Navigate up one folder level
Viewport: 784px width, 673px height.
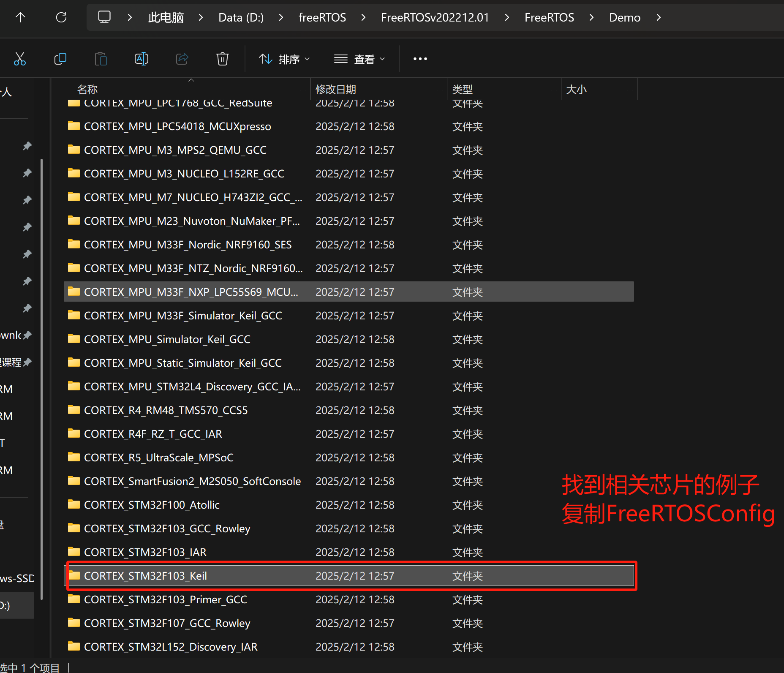pyautogui.click(x=20, y=17)
